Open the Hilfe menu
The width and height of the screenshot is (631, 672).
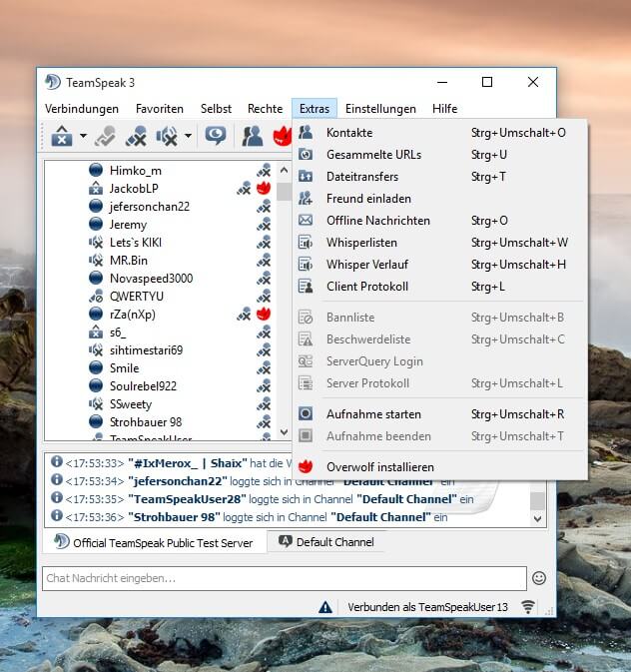pos(445,109)
